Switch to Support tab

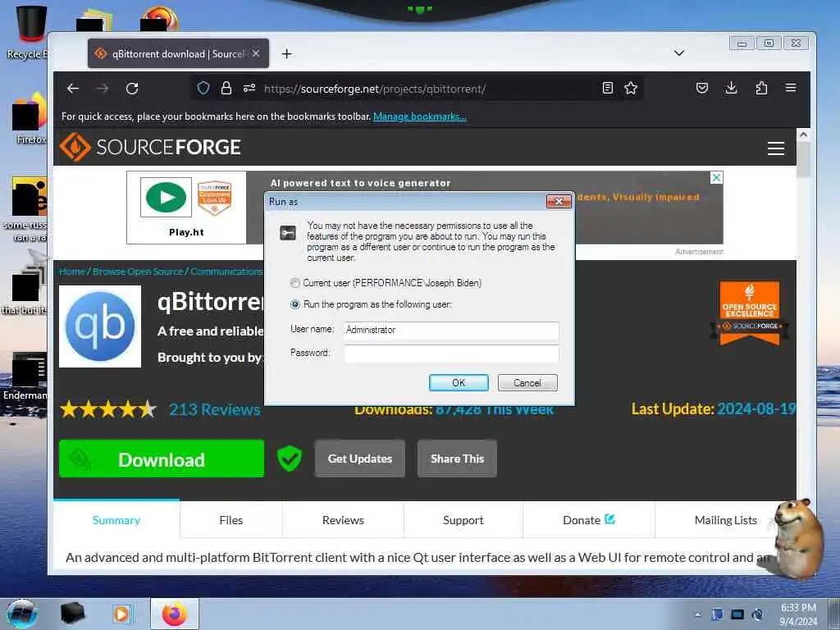click(463, 519)
